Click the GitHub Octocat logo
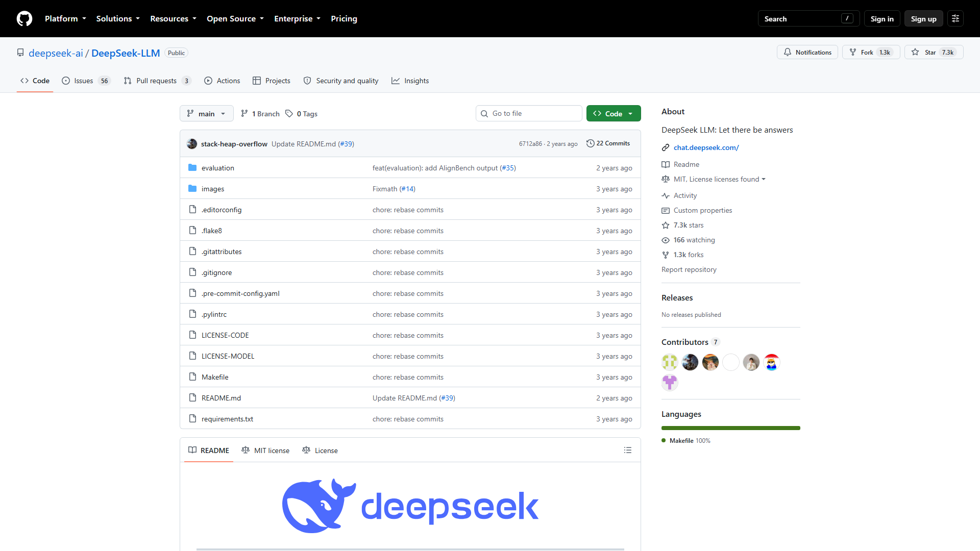Image resolution: width=980 pixels, height=551 pixels. point(24,19)
